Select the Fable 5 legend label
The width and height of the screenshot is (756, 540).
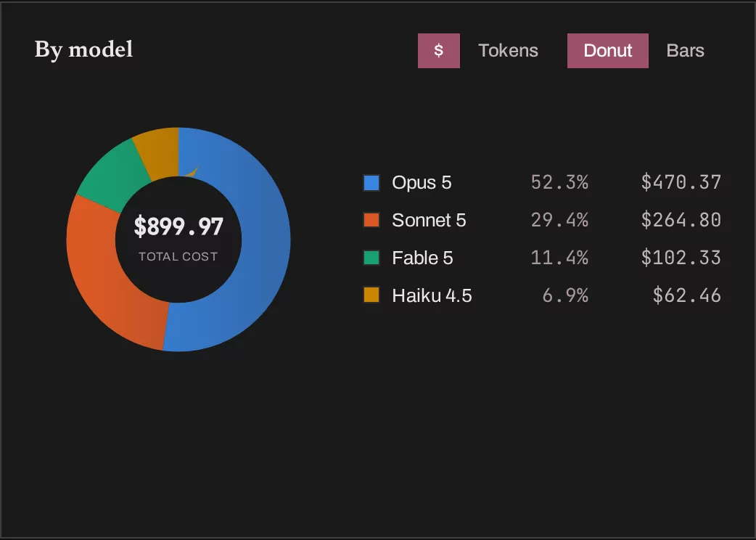[422, 258]
